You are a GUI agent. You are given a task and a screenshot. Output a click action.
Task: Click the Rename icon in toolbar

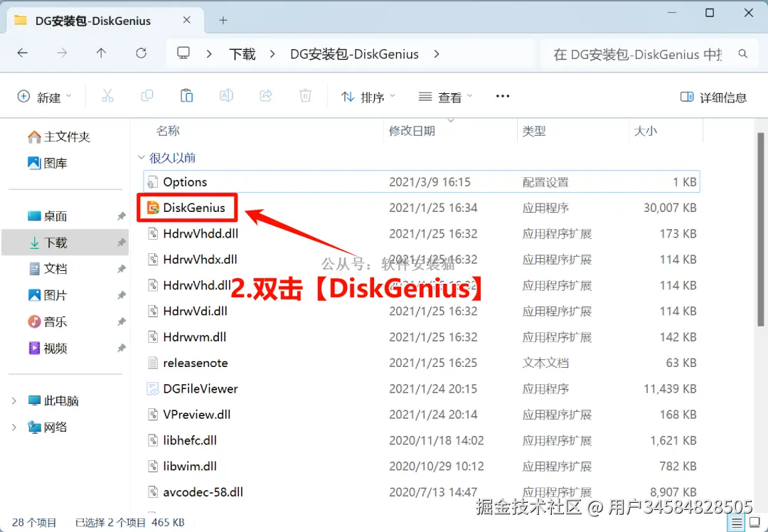tap(226, 96)
